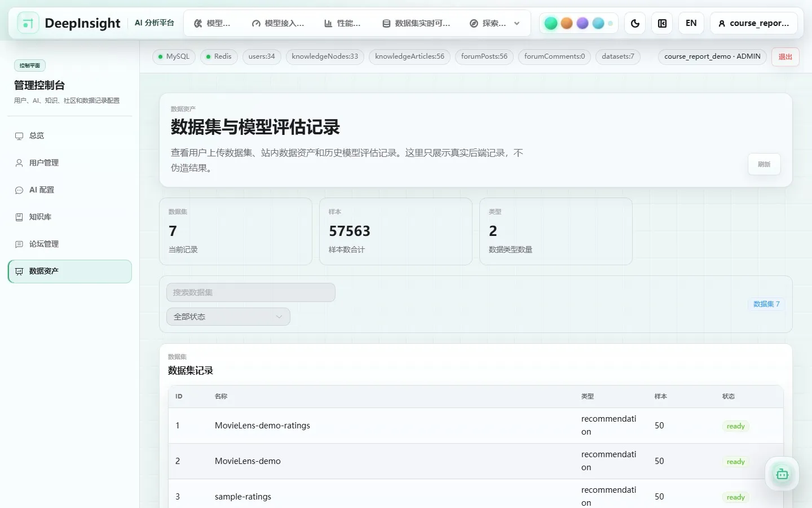
Task: Click the DeepInsight logo icon
Action: pyautogui.click(x=28, y=23)
